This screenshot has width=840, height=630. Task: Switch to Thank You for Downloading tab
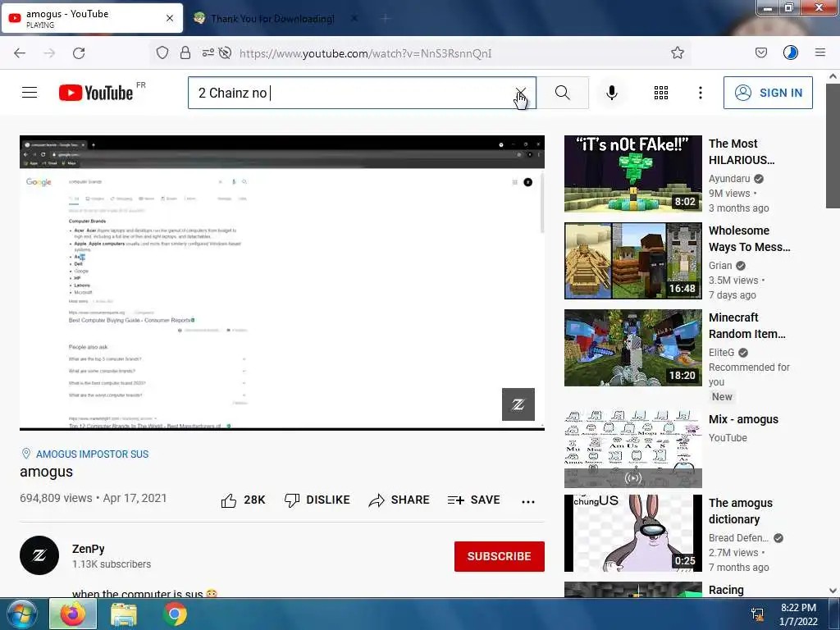pyautogui.click(x=273, y=18)
